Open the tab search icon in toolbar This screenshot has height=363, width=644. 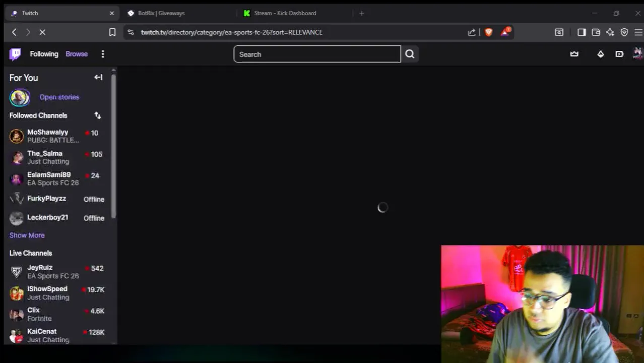point(559,32)
